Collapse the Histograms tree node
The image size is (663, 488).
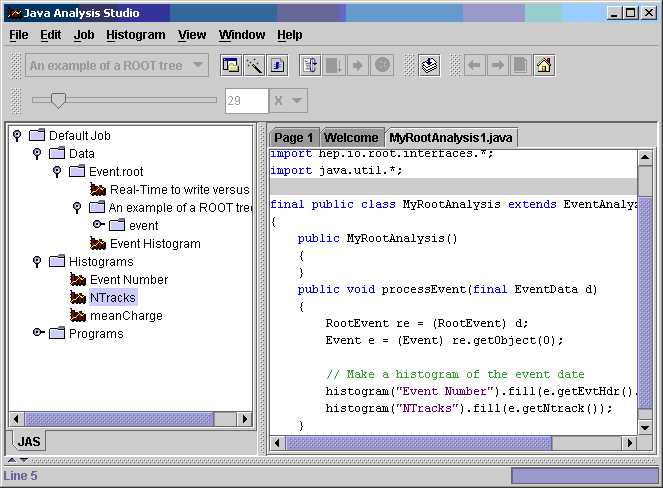pos(37,262)
